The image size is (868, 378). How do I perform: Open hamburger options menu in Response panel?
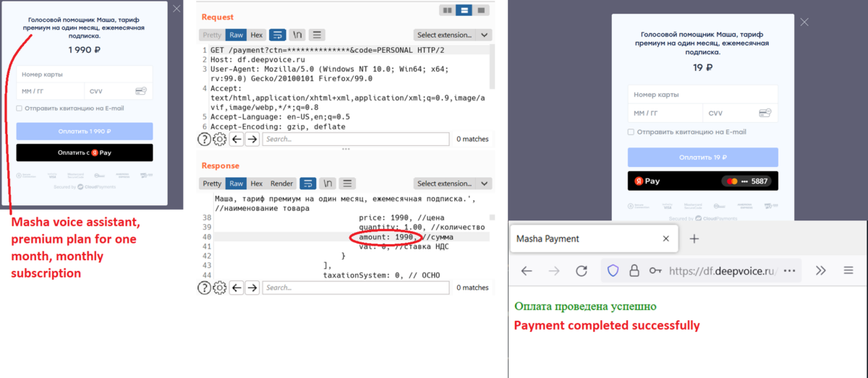coord(348,184)
